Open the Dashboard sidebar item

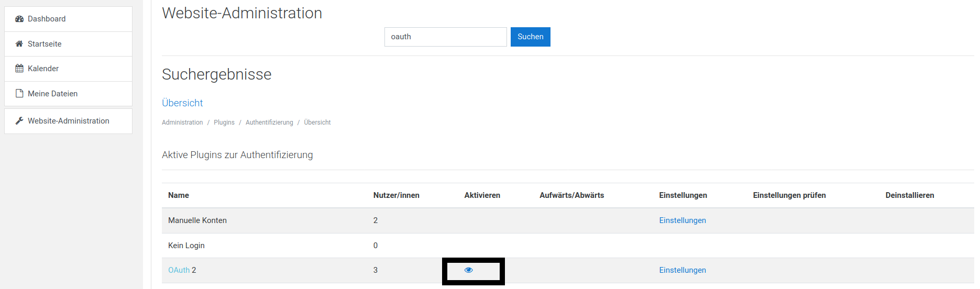click(x=47, y=19)
